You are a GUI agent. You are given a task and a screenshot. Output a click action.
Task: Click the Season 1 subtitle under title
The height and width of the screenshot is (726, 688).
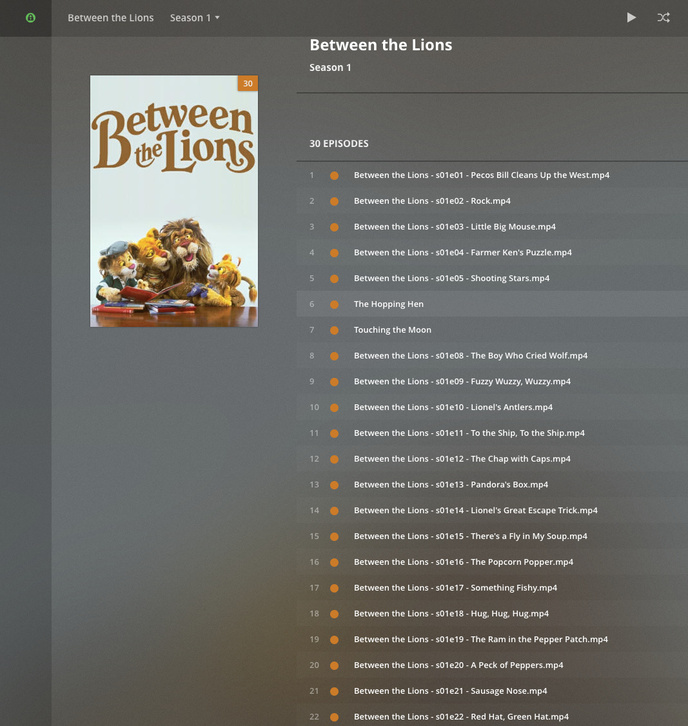[x=330, y=67]
